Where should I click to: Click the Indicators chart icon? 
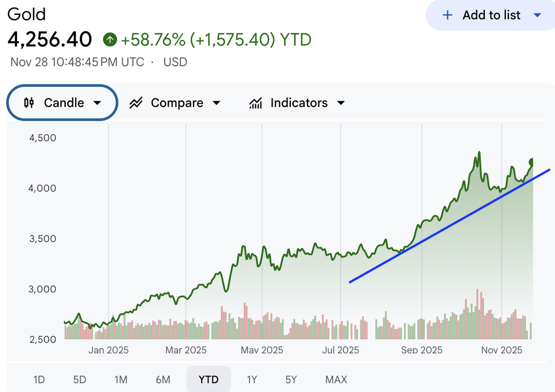pyautogui.click(x=256, y=103)
